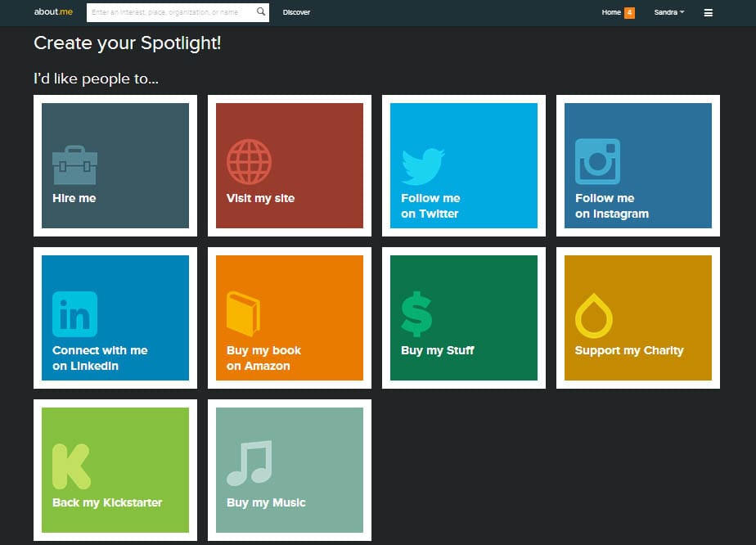Image resolution: width=756 pixels, height=545 pixels.
Task: Expand the Sandra account dropdown
Action: point(669,12)
